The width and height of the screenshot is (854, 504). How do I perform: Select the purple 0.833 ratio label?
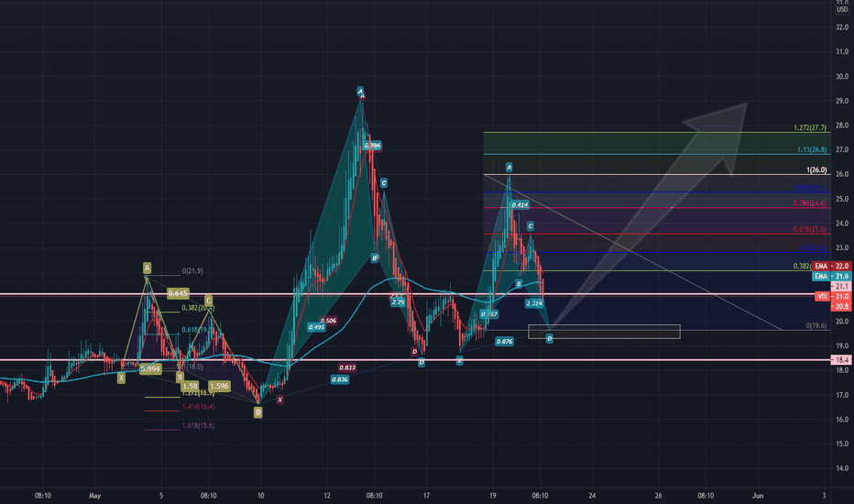347,367
